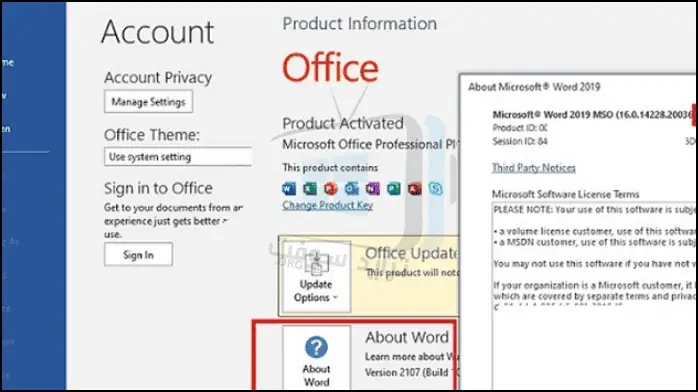
Task: Click the Microsoft Office Professional Plus product name
Action: click(370, 145)
